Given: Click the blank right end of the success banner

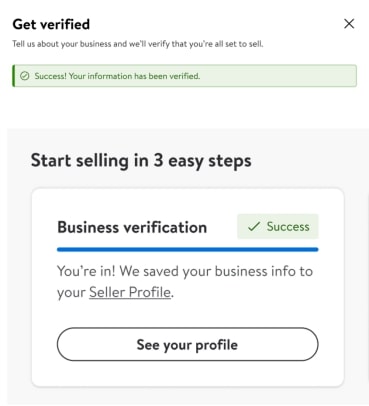Looking at the screenshot, I should click(x=280, y=76).
